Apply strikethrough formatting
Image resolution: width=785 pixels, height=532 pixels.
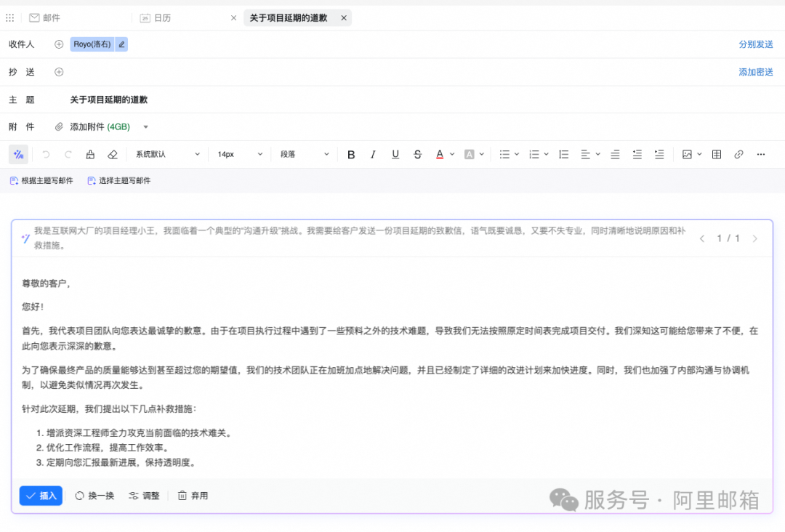[416, 154]
